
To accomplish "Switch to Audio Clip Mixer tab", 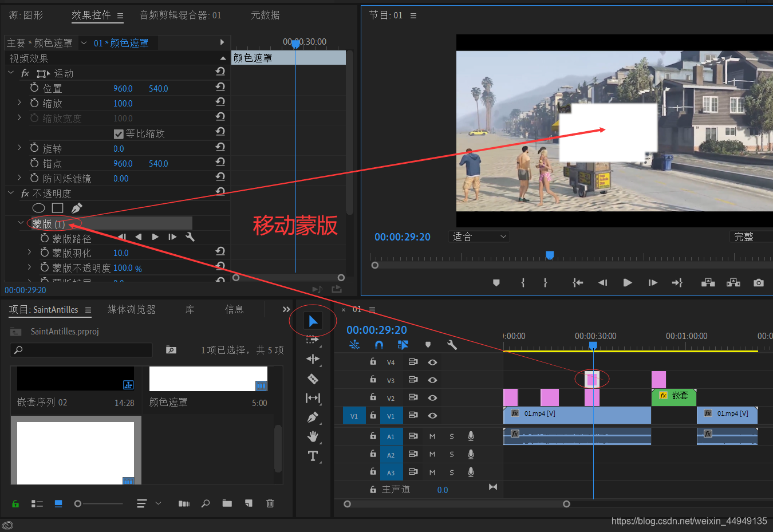I will click(x=180, y=15).
